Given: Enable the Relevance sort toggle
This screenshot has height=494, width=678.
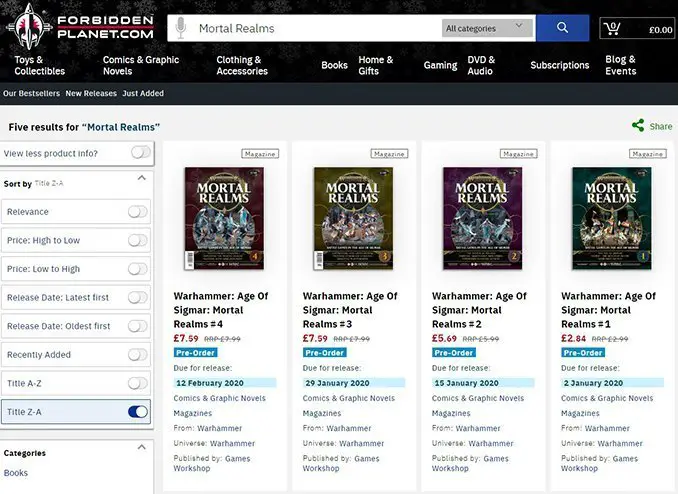Looking at the screenshot, I should coord(138,212).
